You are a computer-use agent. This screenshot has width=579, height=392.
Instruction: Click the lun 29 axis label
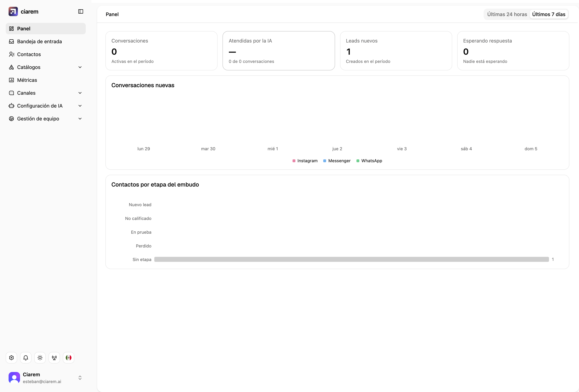tap(144, 149)
